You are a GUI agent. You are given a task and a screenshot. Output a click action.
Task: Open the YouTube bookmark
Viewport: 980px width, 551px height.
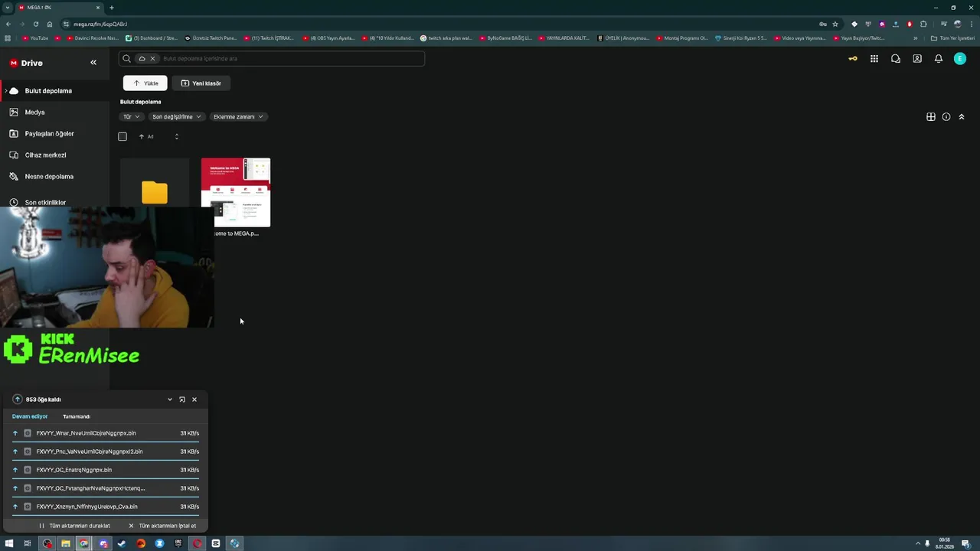point(35,37)
